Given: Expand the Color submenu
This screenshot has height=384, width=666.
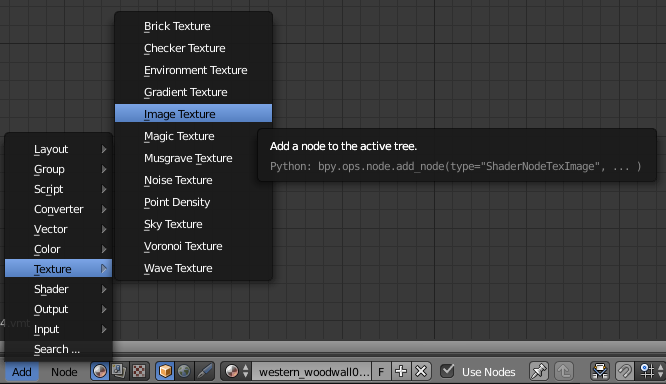Looking at the screenshot, I should [58, 249].
